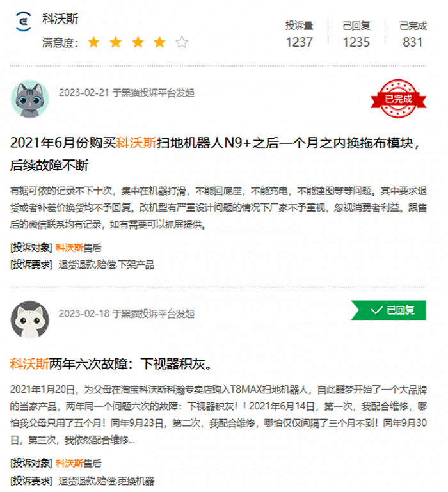Open the 科沃斯 company name link

coord(60,19)
